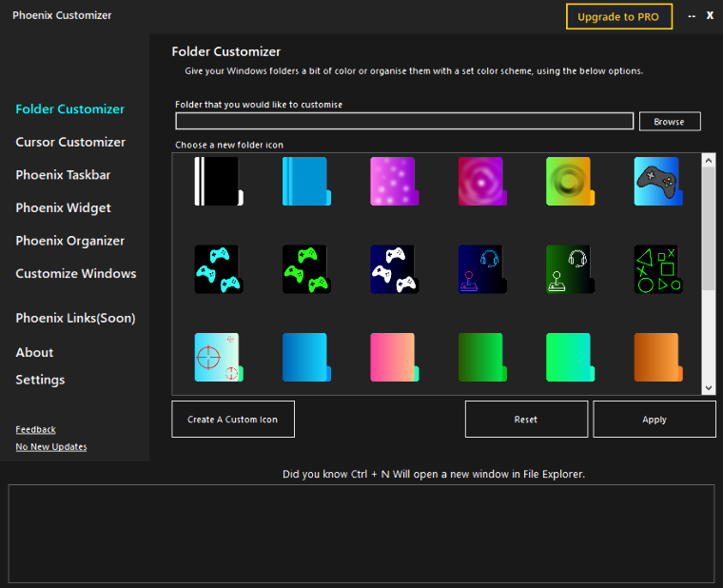Pick the green joystick and headset folder

click(x=571, y=269)
